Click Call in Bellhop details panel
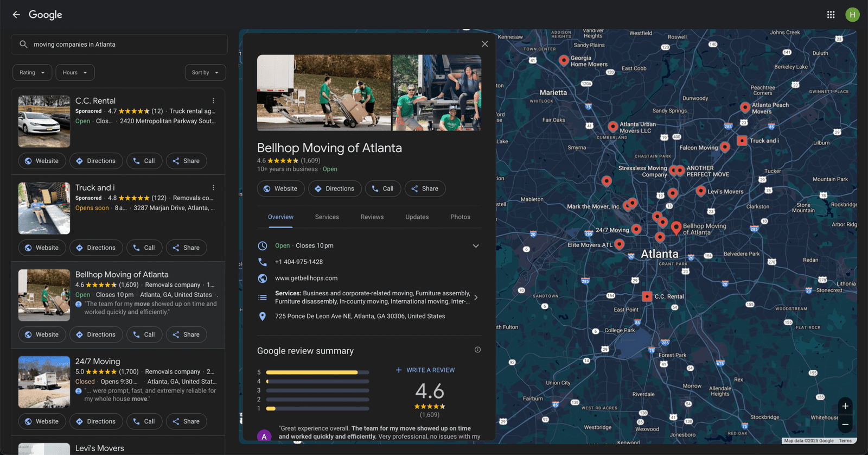This screenshot has height=455, width=868. coord(383,189)
